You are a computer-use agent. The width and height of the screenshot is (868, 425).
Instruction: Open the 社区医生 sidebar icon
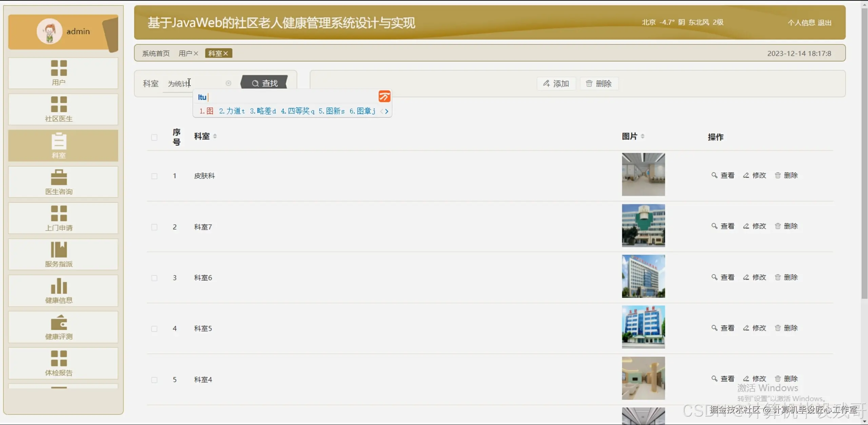pyautogui.click(x=59, y=104)
